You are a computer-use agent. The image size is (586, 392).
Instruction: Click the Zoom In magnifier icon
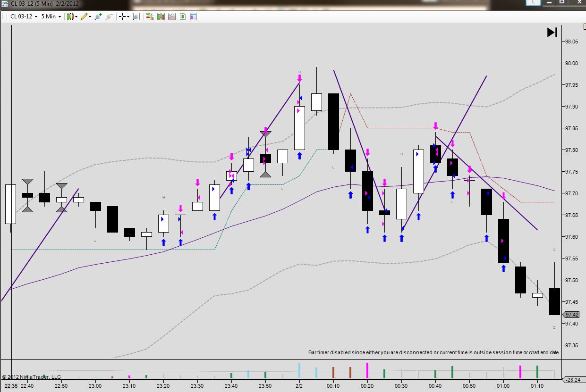pos(98,17)
